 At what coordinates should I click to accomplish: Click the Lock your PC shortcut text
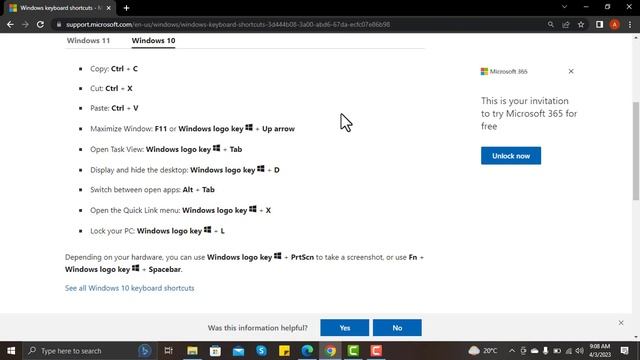[x=157, y=231]
